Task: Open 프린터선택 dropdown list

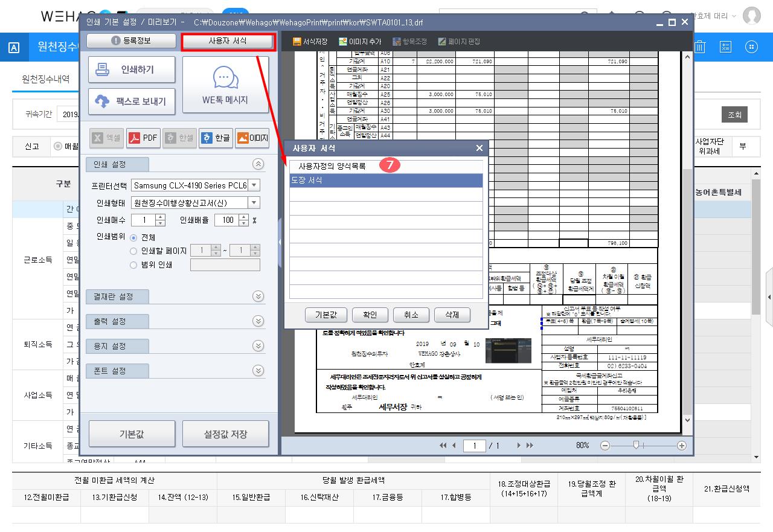Action: pos(254,185)
